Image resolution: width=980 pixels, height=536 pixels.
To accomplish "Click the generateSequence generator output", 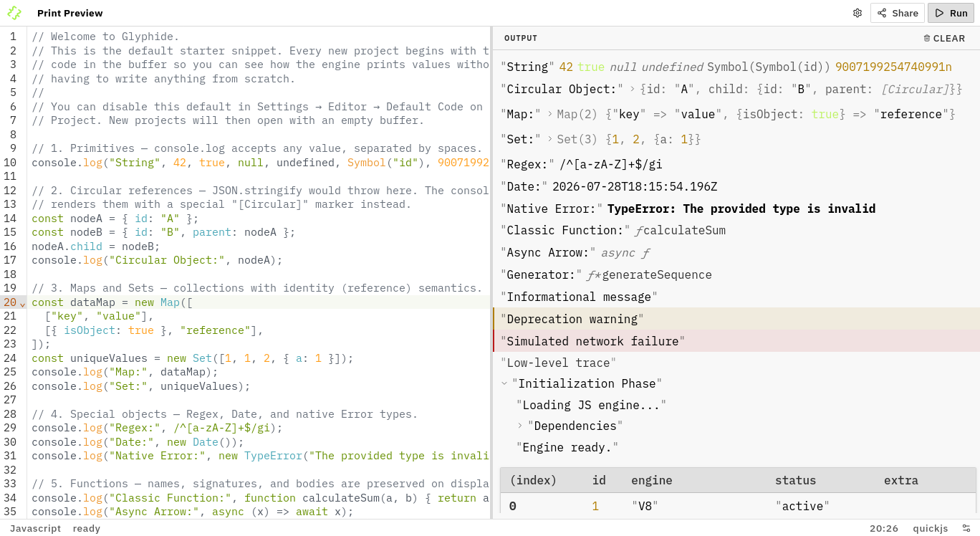I will (649, 274).
